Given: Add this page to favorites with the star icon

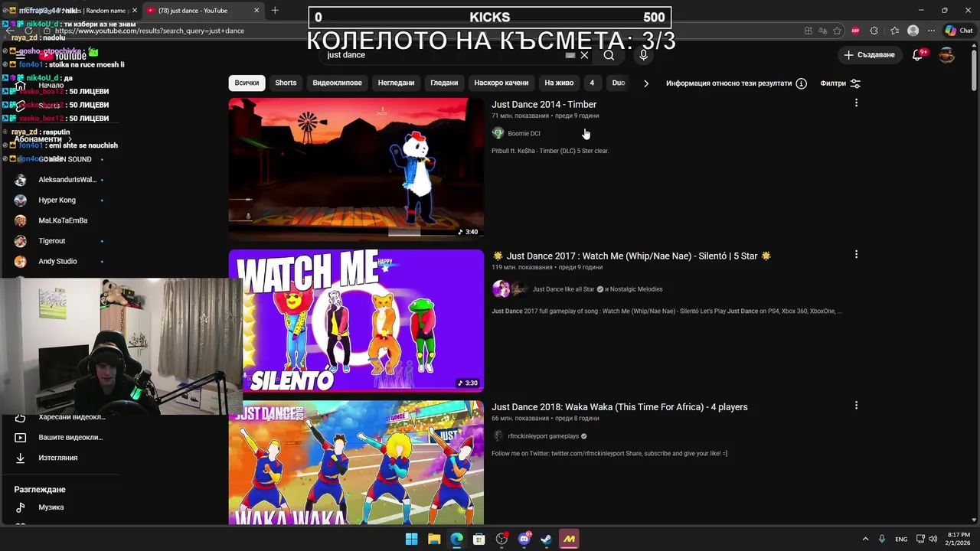Looking at the screenshot, I should coord(837,31).
